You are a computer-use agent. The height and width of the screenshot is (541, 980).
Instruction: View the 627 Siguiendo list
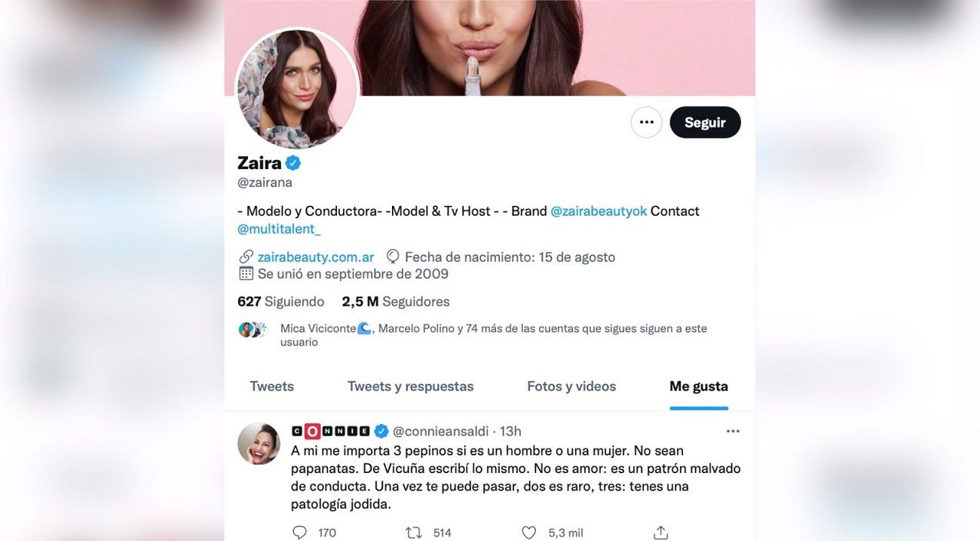point(280,302)
